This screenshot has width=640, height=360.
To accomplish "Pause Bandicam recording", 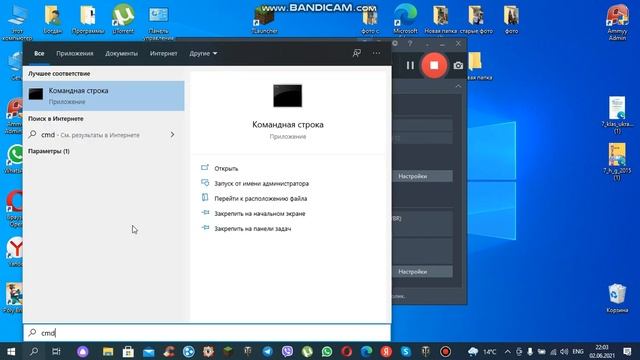I will pyautogui.click(x=410, y=65).
